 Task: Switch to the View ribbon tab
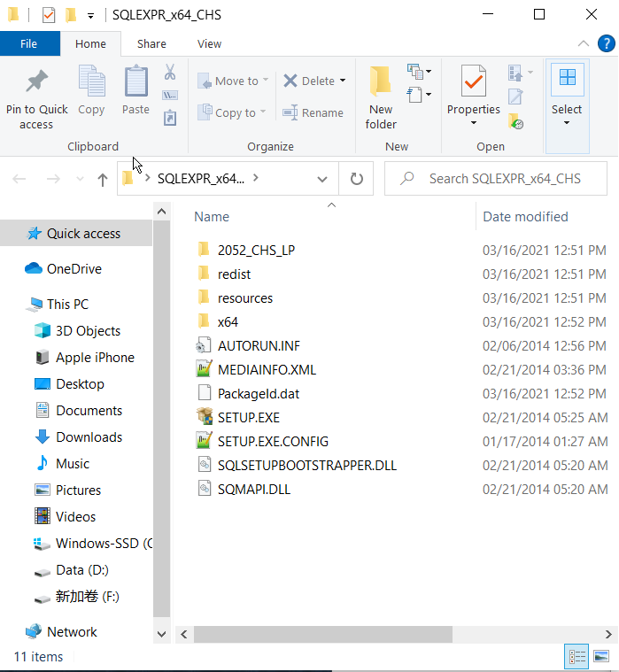[209, 43]
